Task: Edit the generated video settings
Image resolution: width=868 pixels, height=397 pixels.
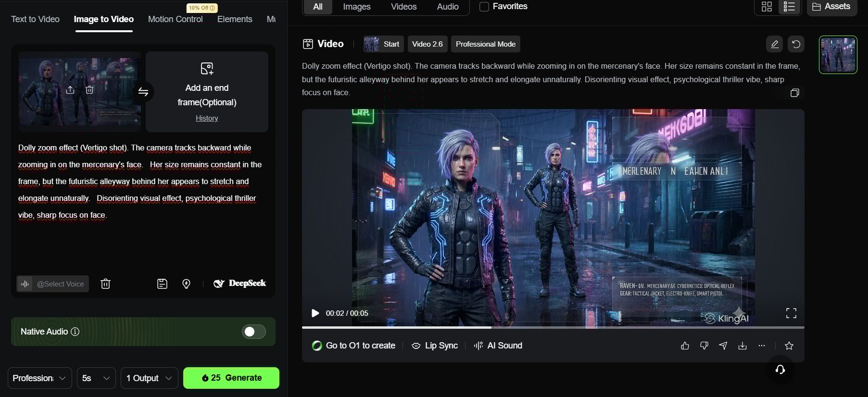Action: point(775,44)
